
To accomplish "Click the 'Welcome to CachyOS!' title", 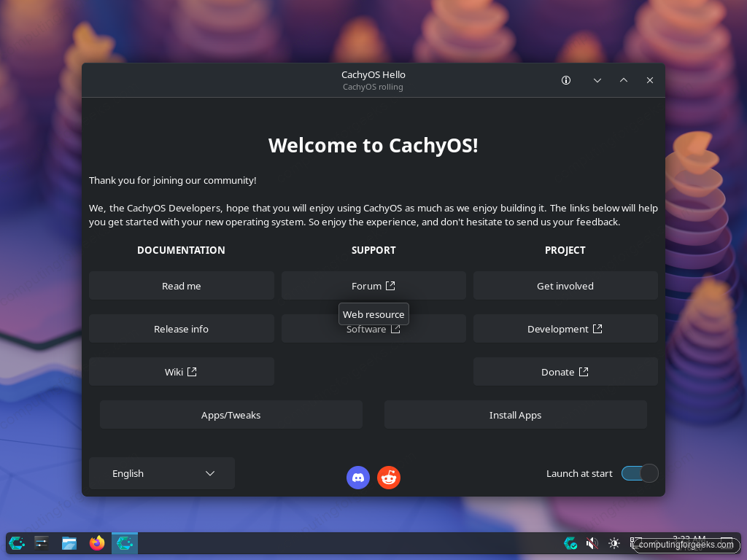I will coord(373,145).
